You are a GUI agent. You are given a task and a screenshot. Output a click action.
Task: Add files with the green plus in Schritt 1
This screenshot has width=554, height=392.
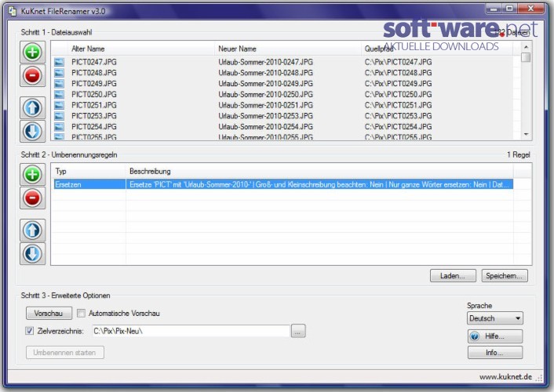pyautogui.click(x=32, y=53)
